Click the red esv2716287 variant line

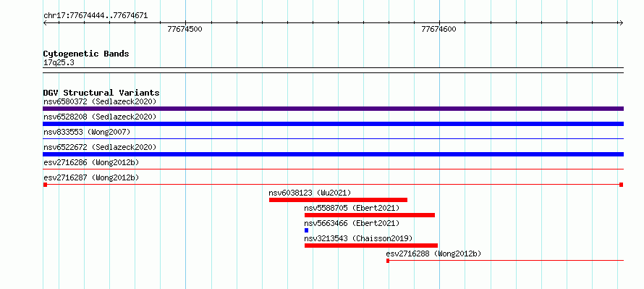click(333, 185)
